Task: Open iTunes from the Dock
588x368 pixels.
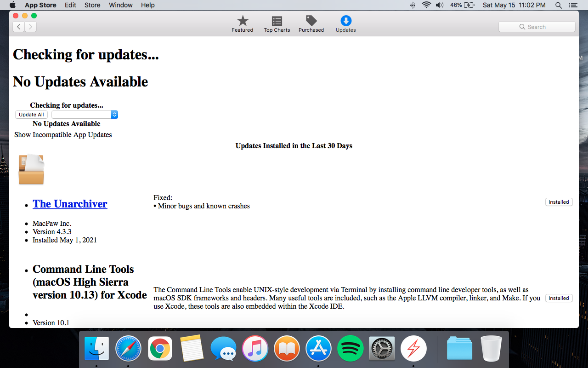Action: click(255, 348)
